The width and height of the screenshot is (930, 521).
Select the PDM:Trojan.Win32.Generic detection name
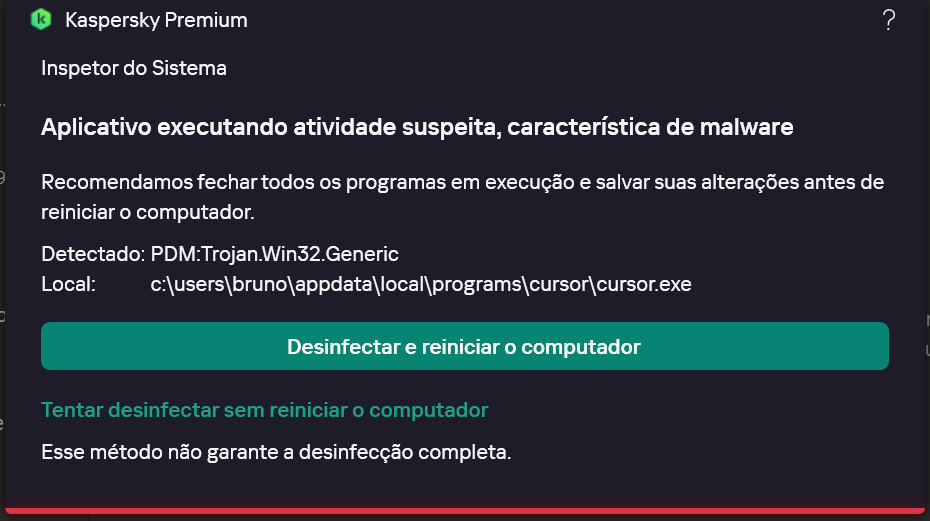(x=275, y=254)
